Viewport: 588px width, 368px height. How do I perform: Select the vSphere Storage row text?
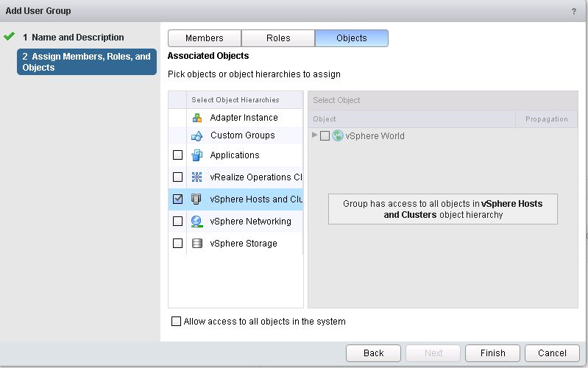pyautogui.click(x=244, y=244)
